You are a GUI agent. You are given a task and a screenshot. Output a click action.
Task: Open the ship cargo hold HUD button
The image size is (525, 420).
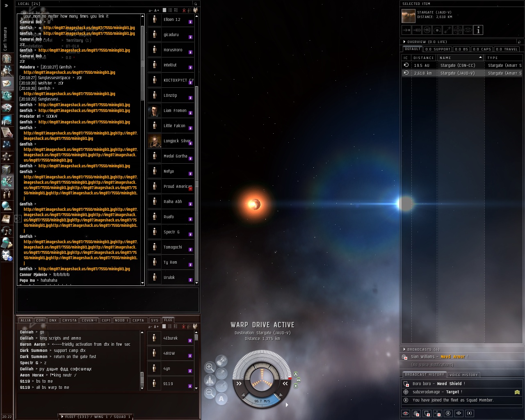[221, 361]
